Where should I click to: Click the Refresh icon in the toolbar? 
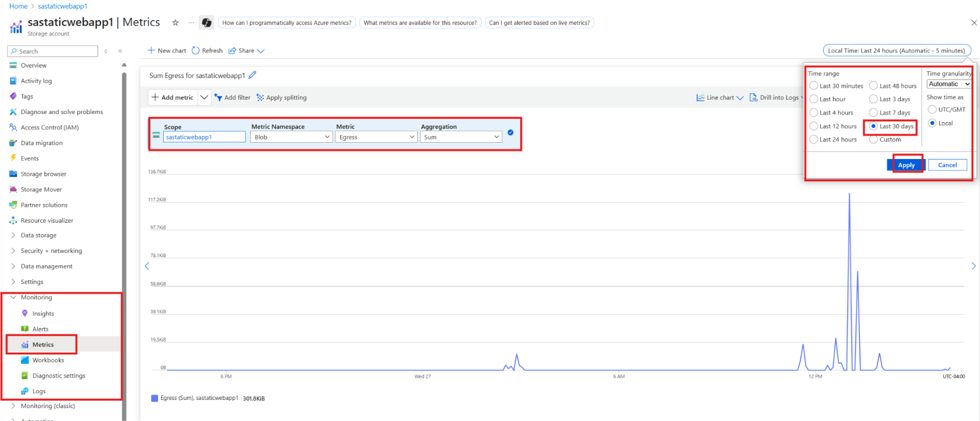196,51
